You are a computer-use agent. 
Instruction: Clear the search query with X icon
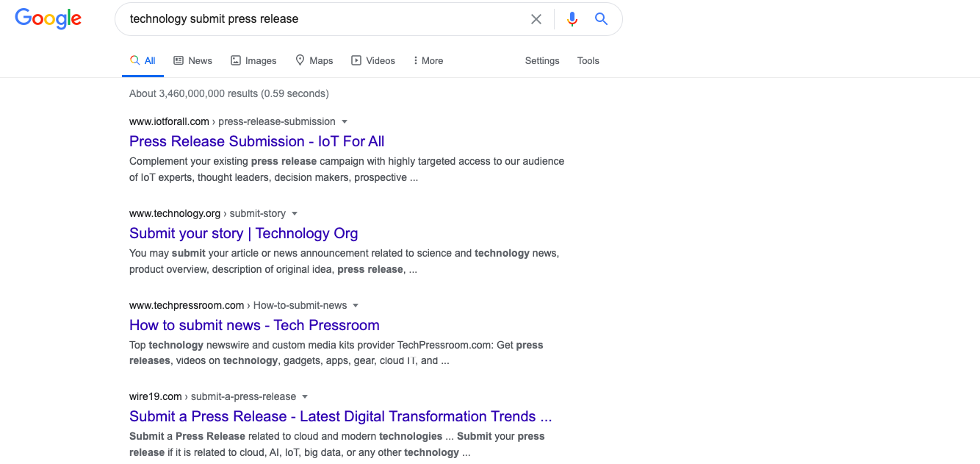tap(536, 19)
